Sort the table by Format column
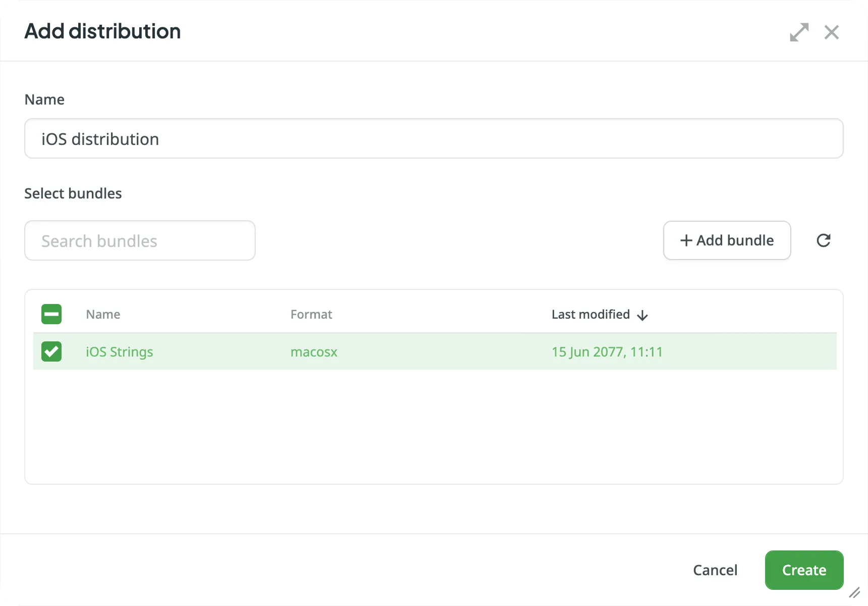The width and height of the screenshot is (868, 606). coord(311,314)
